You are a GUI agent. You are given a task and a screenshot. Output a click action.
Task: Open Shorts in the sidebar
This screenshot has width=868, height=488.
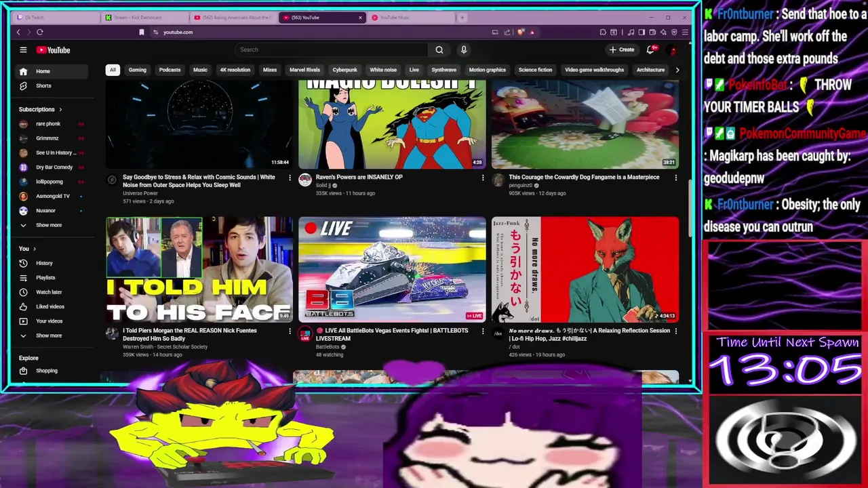click(x=53, y=86)
